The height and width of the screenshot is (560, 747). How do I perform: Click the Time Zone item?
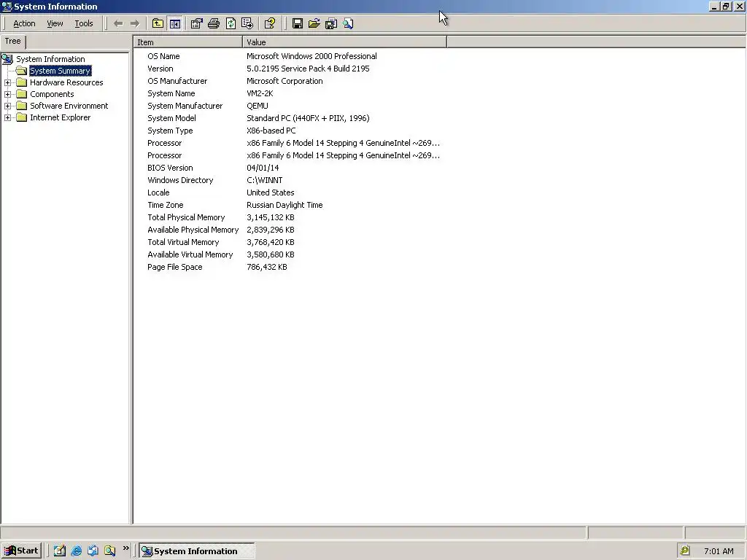point(166,205)
